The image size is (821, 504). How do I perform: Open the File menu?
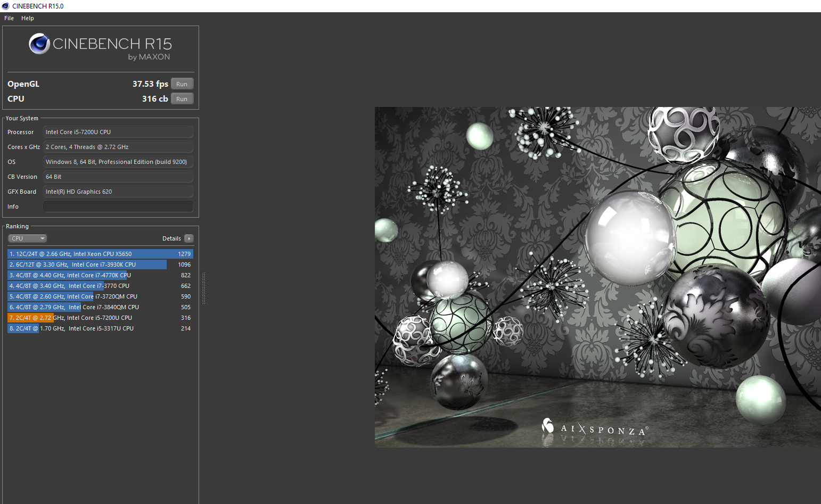(x=9, y=18)
